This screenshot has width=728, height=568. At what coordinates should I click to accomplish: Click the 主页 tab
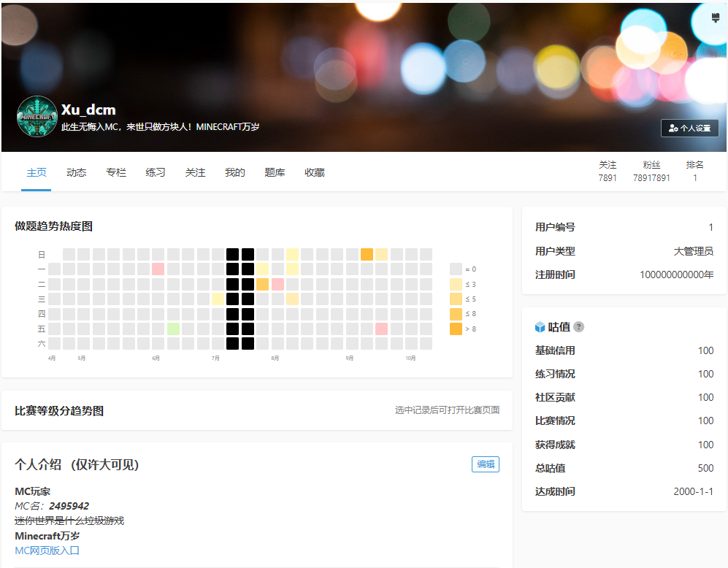click(37, 173)
